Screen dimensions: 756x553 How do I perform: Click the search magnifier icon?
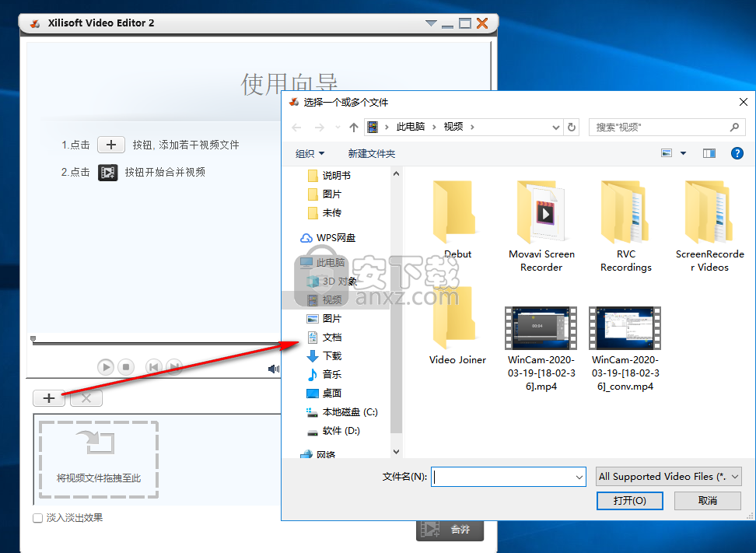pyautogui.click(x=734, y=128)
